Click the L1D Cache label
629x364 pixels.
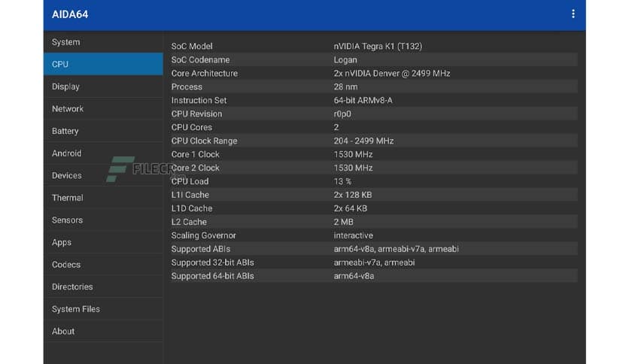click(192, 208)
